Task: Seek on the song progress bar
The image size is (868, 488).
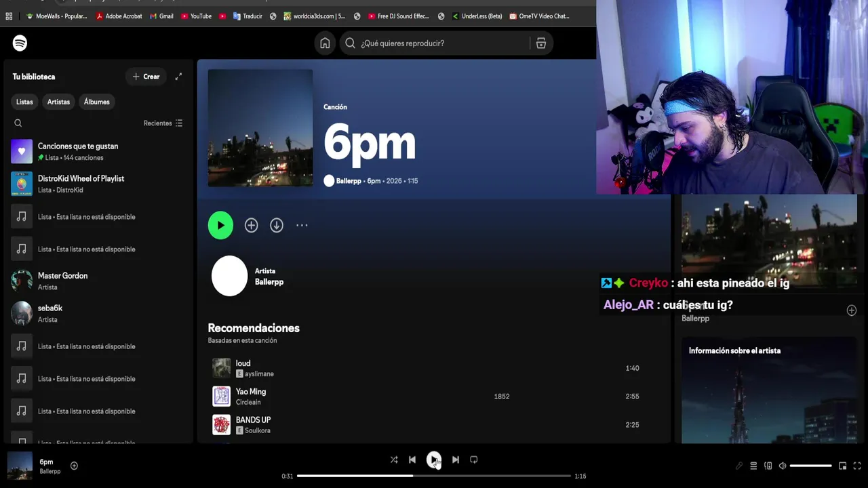Action: click(434, 476)
